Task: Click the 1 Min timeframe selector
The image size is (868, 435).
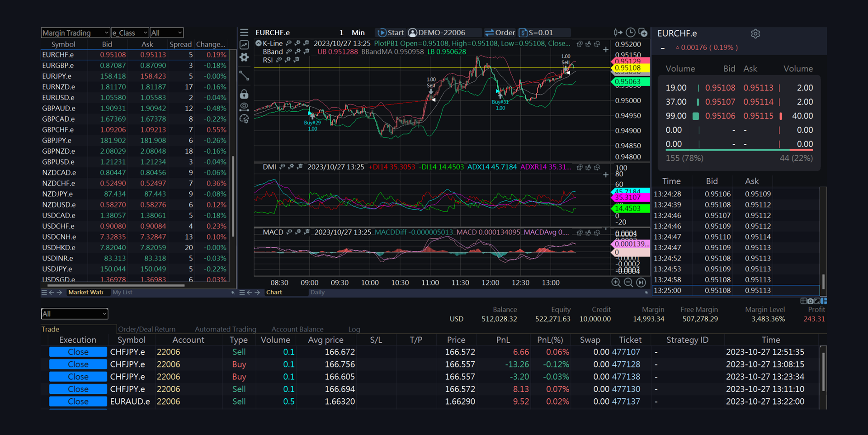Action: pos(352,33)
